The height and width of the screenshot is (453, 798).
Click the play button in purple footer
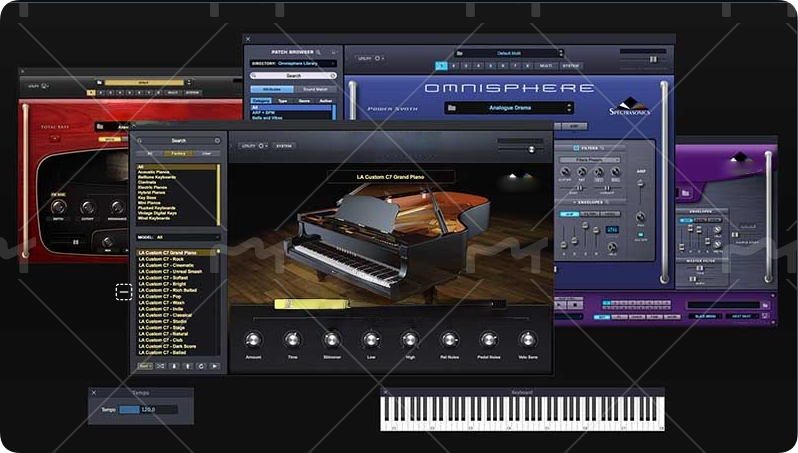click(x=560, y=305)
